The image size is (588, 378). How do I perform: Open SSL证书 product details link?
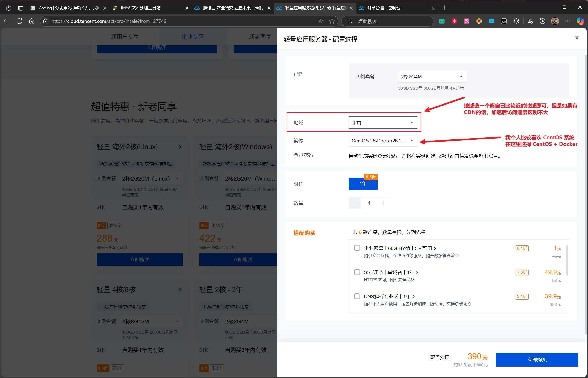[x=391, y=272]
